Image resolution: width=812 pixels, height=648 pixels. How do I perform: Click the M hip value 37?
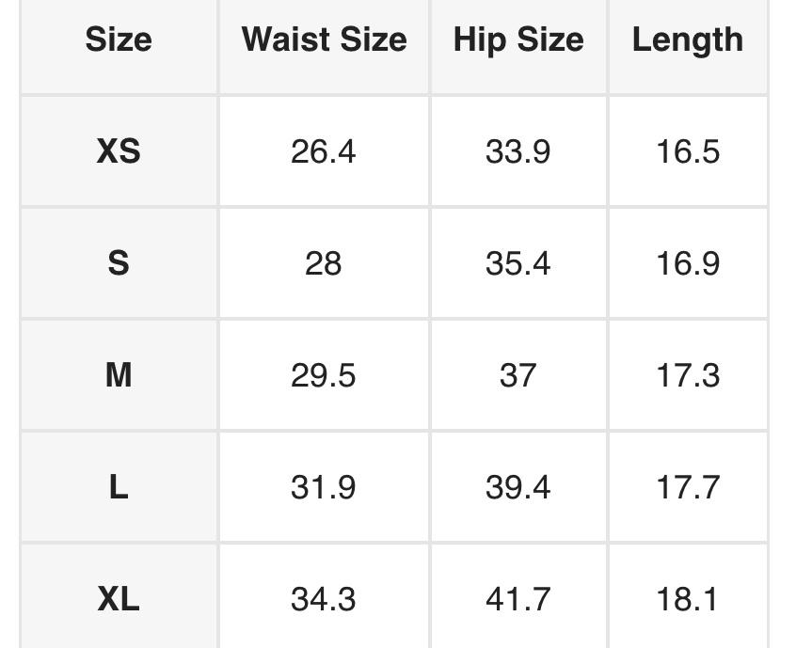518,374
